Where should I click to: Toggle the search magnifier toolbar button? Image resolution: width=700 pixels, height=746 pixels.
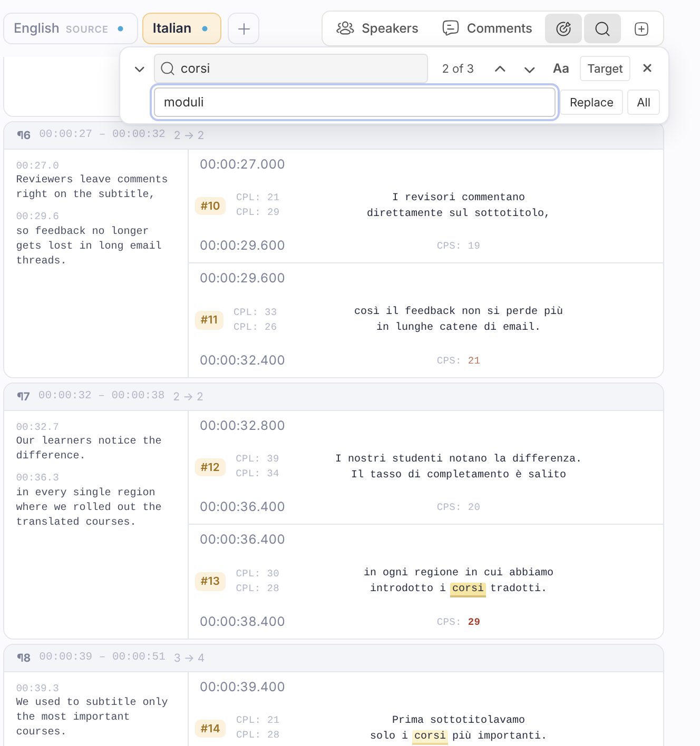(x=602, y=28)
